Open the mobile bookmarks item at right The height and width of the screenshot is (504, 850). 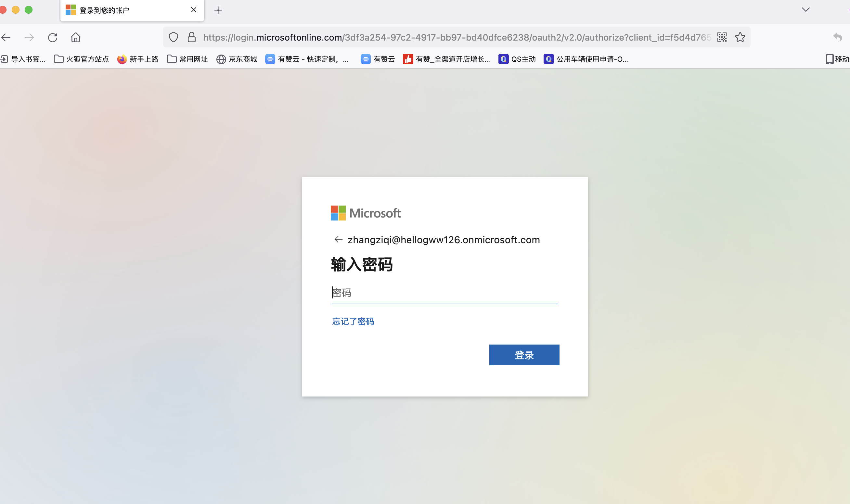838,59
